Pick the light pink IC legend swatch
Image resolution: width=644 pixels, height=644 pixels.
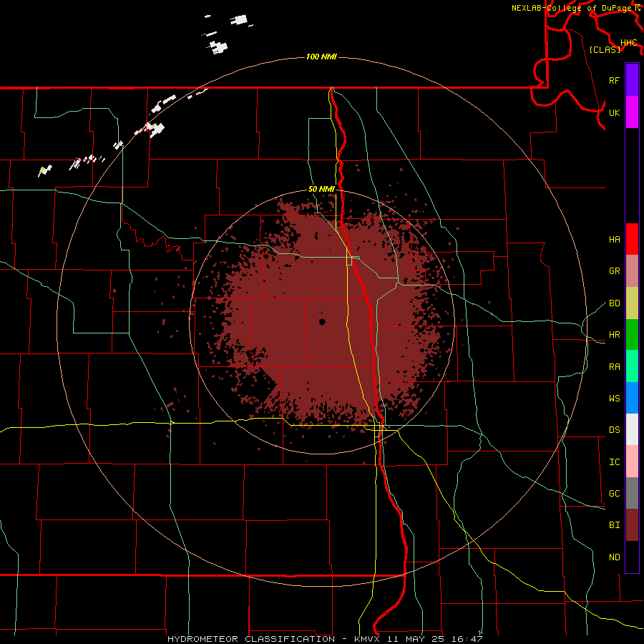click(x=632, y=462)
